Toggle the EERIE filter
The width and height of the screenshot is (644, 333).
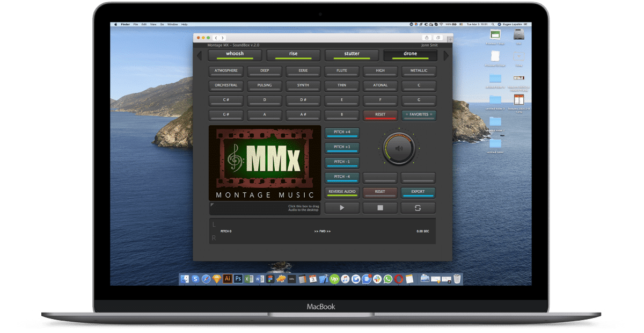click(303, 71)
